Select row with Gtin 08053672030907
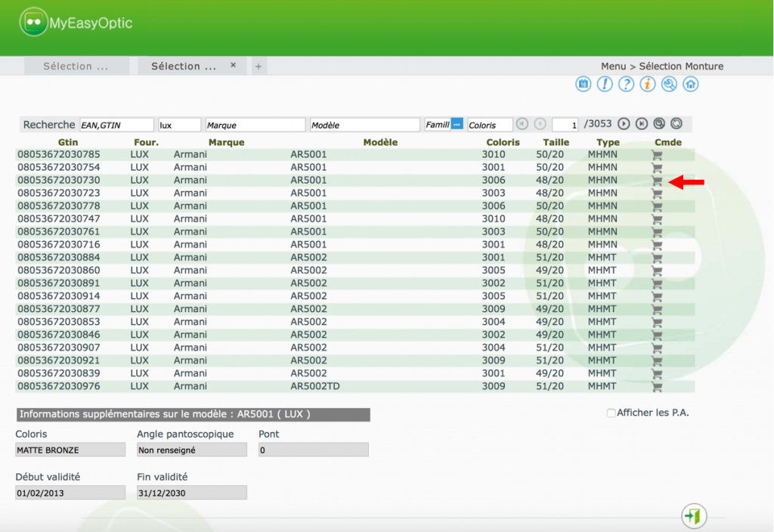Screen dimensions: 774x532 tap(355, 348)
